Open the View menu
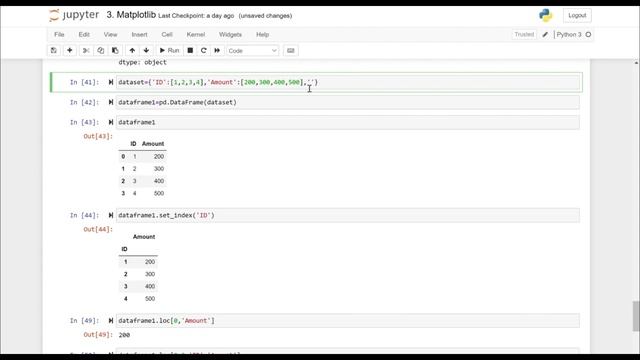Image resolution: width=640 pixels, height=360 pixels. [x=110, y=35]
